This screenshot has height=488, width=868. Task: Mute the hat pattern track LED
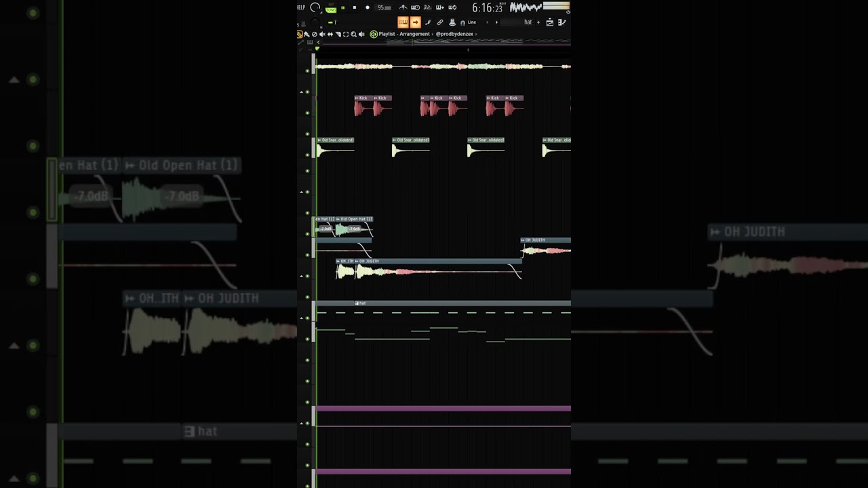click(307, 318)
